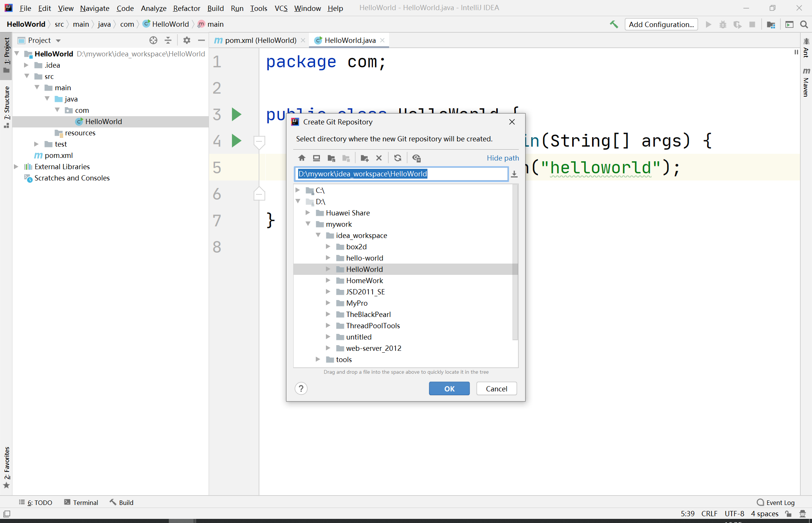This screenshot has height=523, width=812.
Task: Expand External Libraries in the Project tree
Action: (16, 167)
